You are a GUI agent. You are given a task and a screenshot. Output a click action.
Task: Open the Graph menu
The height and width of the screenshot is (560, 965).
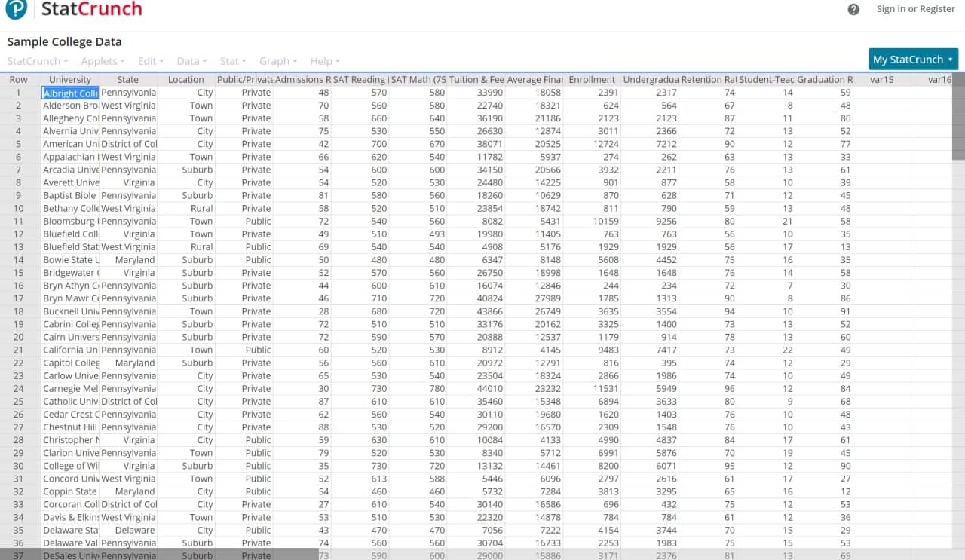tap(274, 61)
